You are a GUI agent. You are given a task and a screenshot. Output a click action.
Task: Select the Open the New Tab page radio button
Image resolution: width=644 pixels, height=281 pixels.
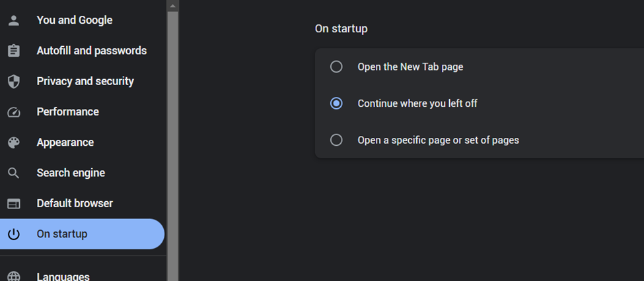(x=336, y=67)
